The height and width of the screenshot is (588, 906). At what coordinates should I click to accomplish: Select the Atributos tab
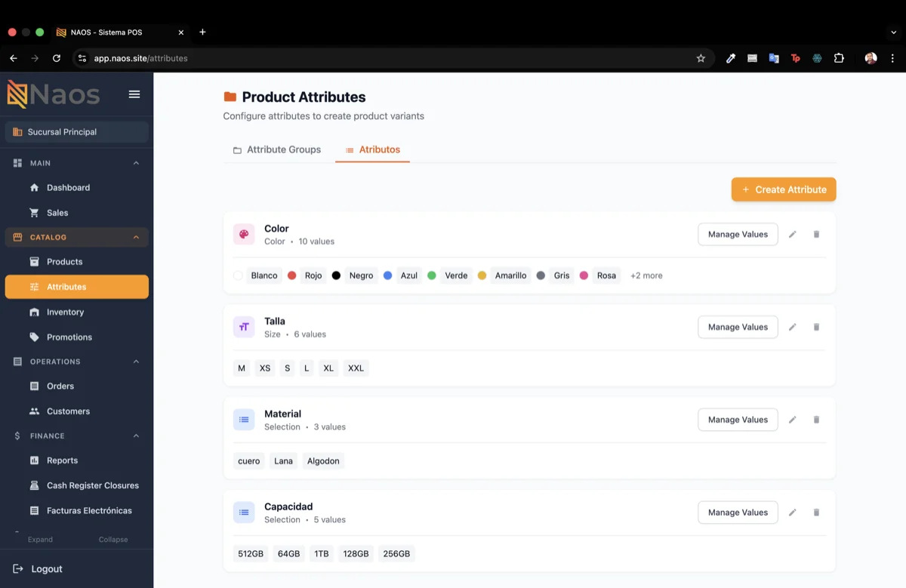[x=372, y=149]
